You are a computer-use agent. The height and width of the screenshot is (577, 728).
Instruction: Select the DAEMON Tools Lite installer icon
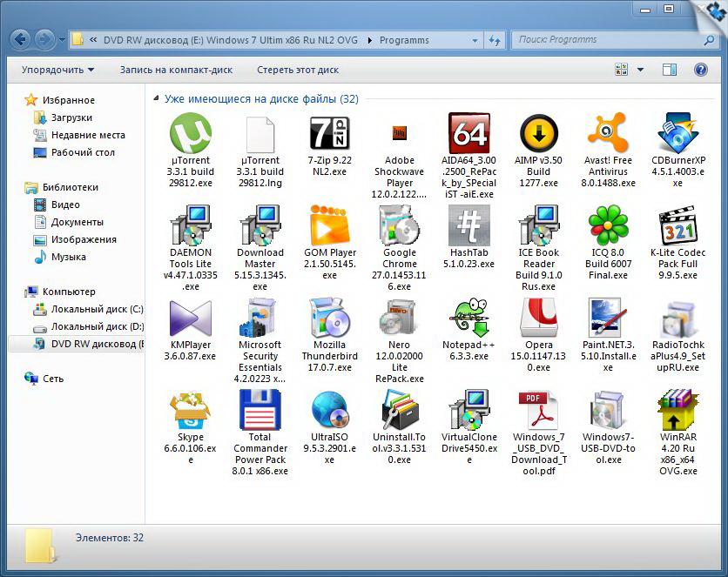tap(191, 226)
